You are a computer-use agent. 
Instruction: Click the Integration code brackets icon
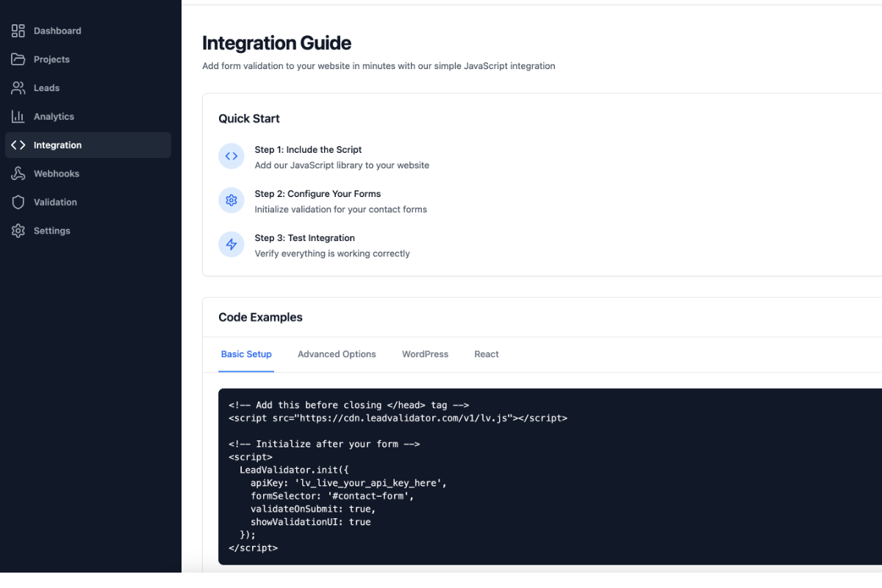coord(18,146)
